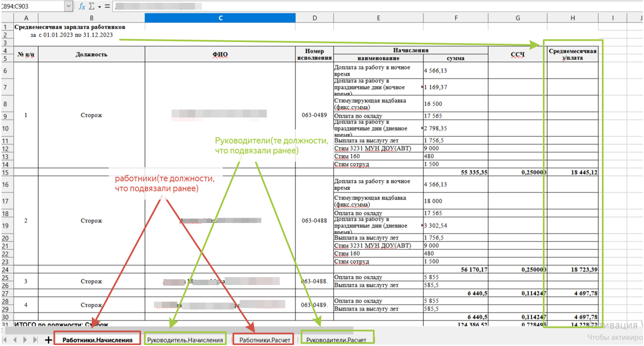
Task: Open the Function Wizard fx icon
Action: tap(82, 6)
